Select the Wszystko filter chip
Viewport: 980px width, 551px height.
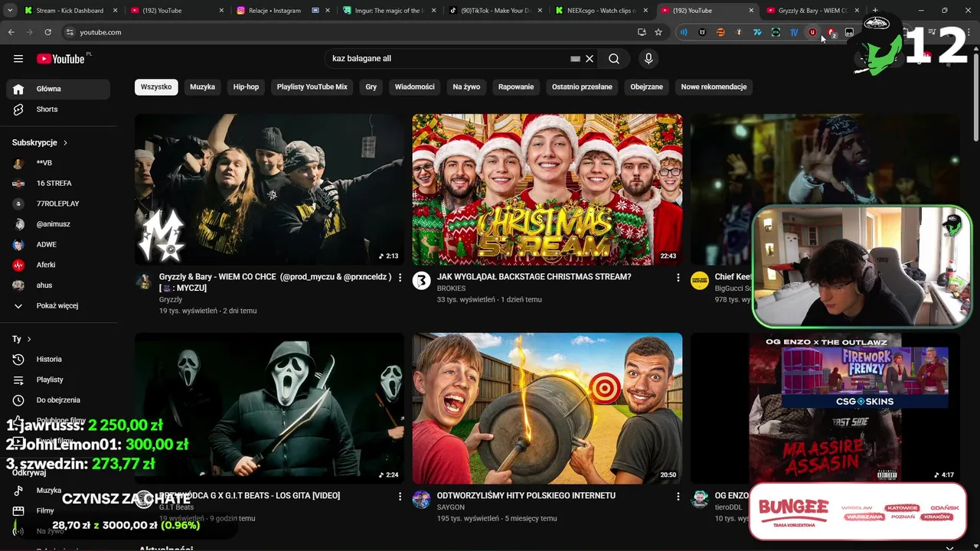[x=156, y=87]
